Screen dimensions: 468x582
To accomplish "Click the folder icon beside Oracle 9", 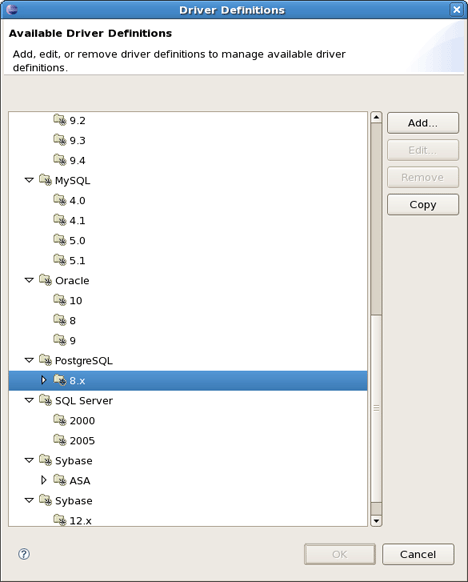I will (x=59, y=340).
